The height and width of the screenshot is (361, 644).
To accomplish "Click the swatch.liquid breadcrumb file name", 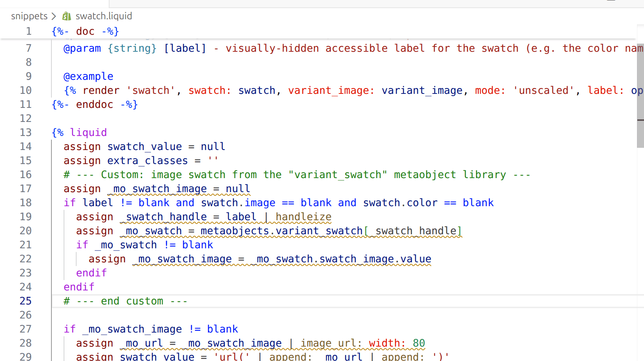I will pos(104,16).
